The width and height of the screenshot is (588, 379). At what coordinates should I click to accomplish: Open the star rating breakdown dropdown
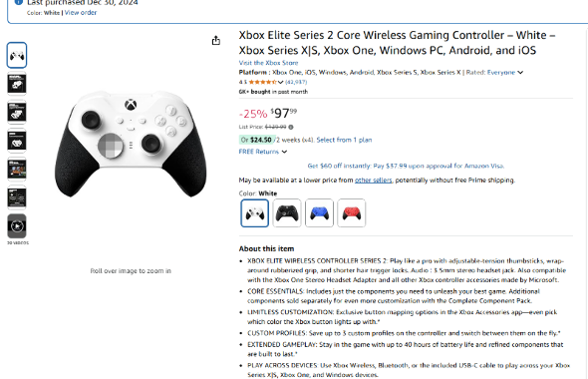[x=280, y=82]
